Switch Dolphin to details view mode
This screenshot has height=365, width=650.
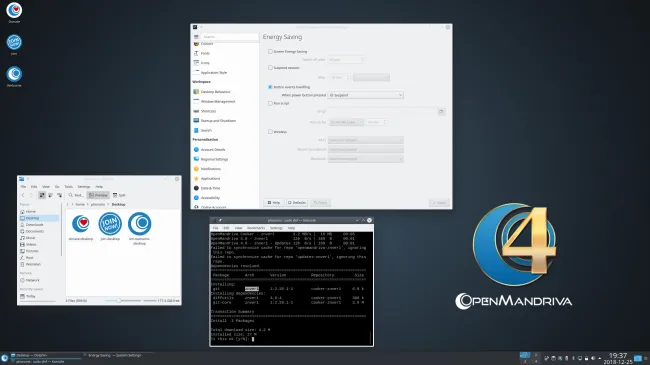pos(59,195)
